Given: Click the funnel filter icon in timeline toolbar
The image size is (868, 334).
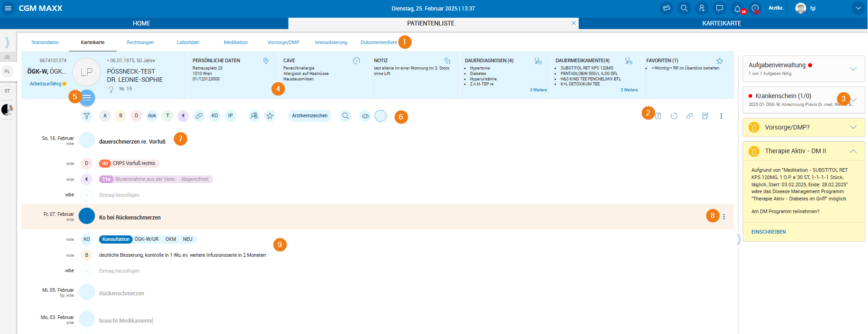Looking at the screenshot, I should click(86, 116).
